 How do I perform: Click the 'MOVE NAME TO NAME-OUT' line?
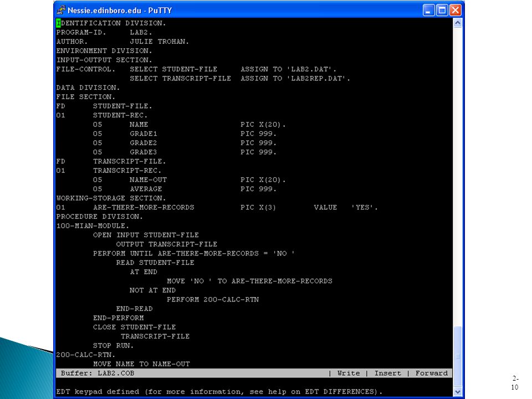point(141,364)
